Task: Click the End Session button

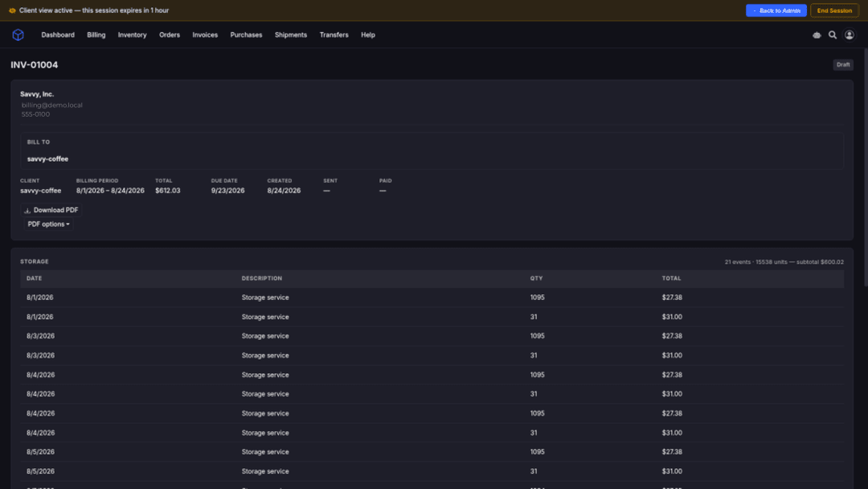Action: [834, 10]
